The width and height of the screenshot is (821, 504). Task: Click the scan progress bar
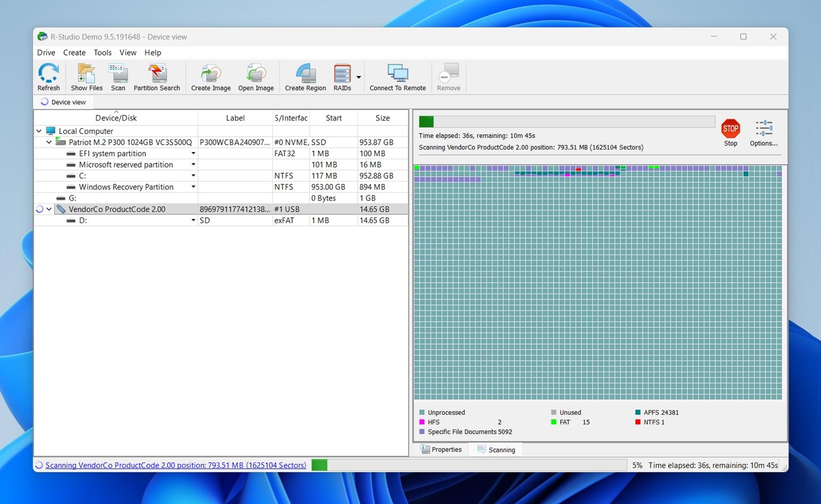point(566,121)
